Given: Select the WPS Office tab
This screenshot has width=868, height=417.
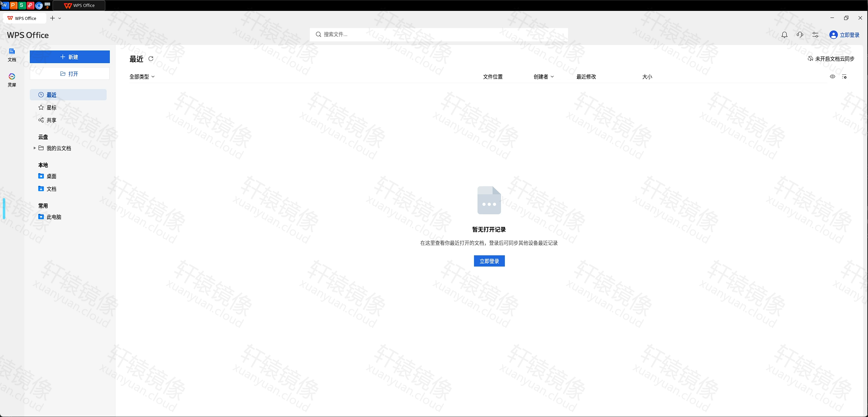Looking at the screenshot, I should [24, 18].
